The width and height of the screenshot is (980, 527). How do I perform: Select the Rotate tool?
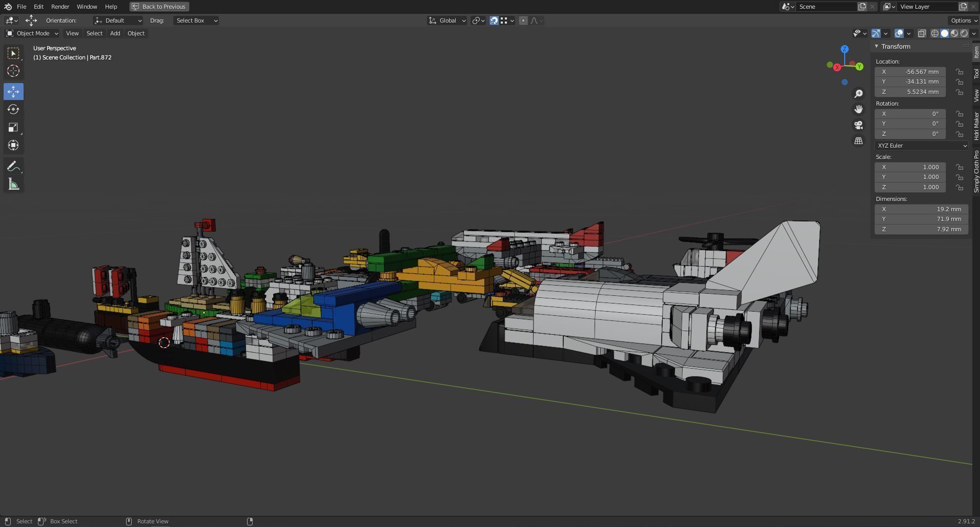point(13,110)
